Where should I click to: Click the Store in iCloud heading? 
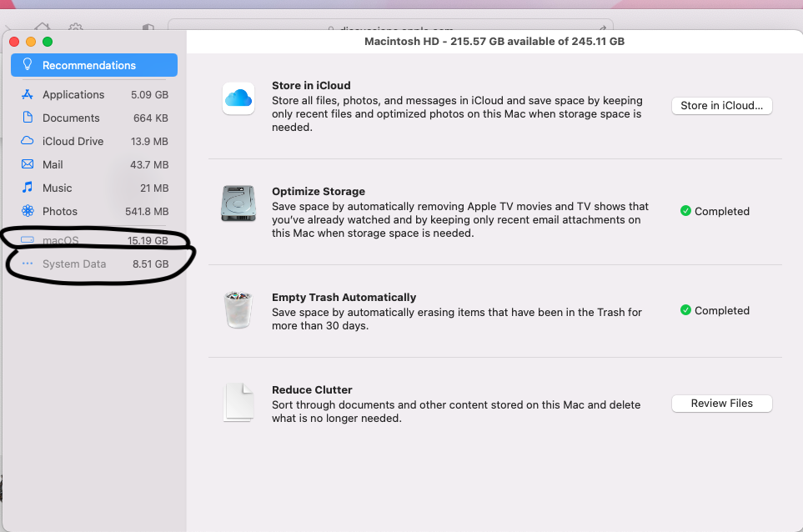click(x=311, y=86)
